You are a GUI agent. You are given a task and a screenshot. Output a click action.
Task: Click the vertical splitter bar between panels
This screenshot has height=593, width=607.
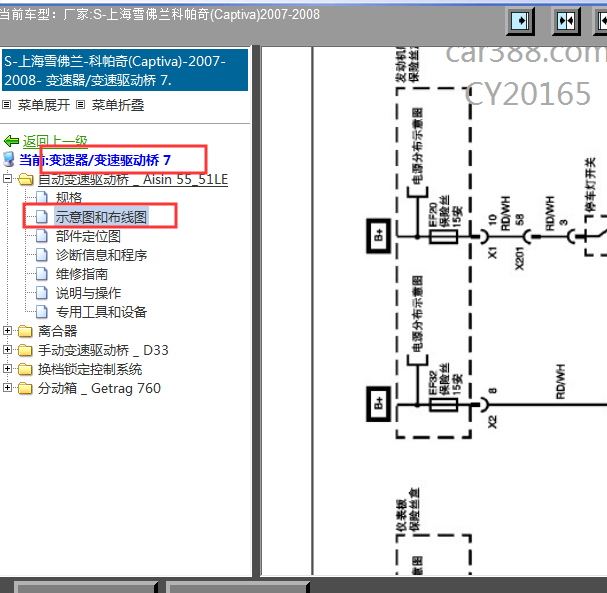[256, 311]
